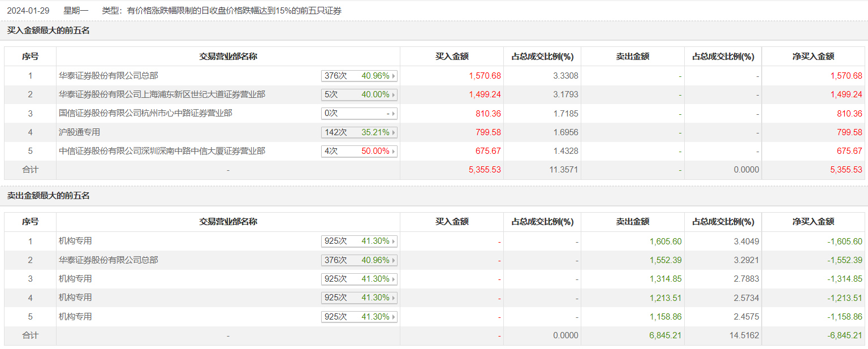Open 中信证券深圳深南中路中信大厦证券营业部

coord(162,151)
